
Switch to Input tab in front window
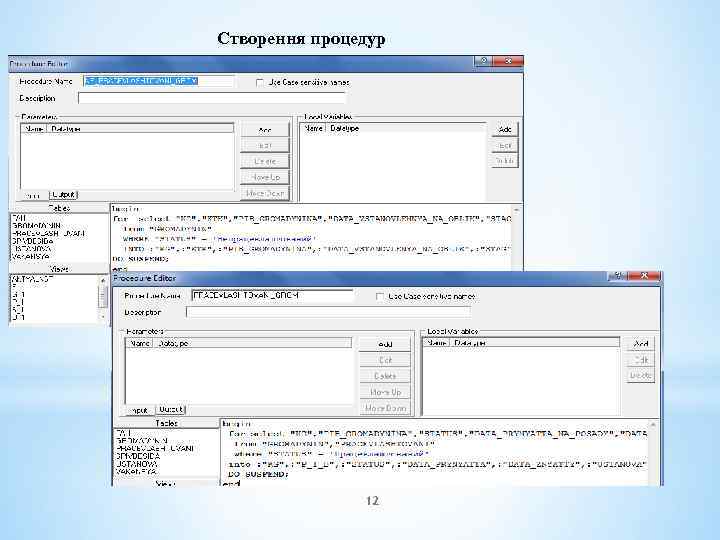[x=140, y=410]
